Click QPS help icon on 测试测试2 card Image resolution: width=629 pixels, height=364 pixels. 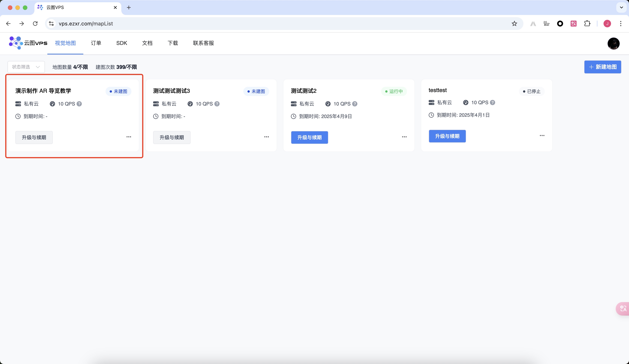pos(355,104)
